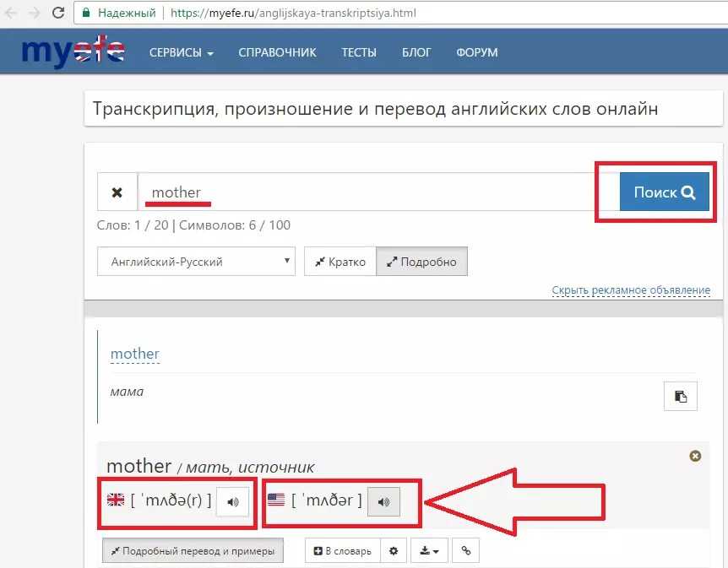Click the myefe logo

click(73, 51)
